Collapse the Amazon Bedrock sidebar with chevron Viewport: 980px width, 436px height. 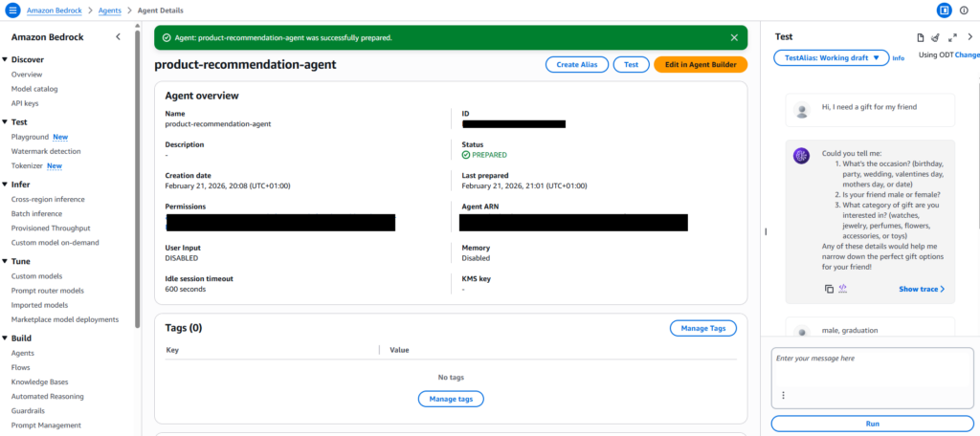(118, 36)
